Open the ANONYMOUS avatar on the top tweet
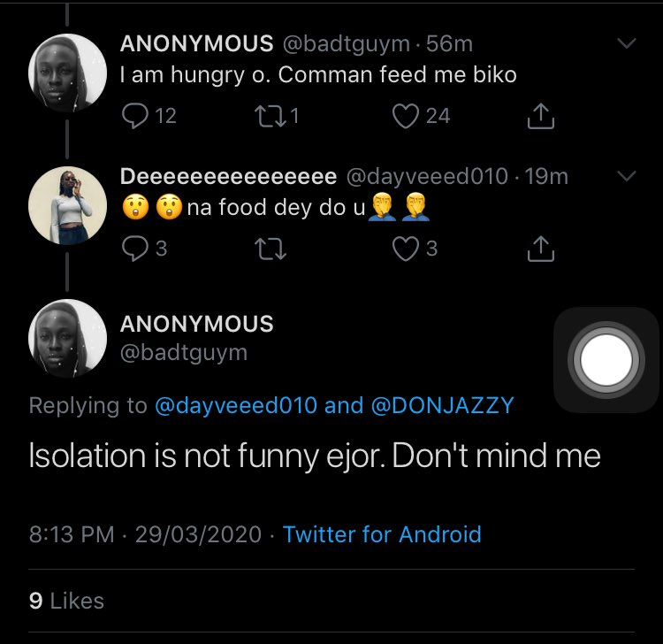The width and height of the screenshot is (663, 644). 68,72
